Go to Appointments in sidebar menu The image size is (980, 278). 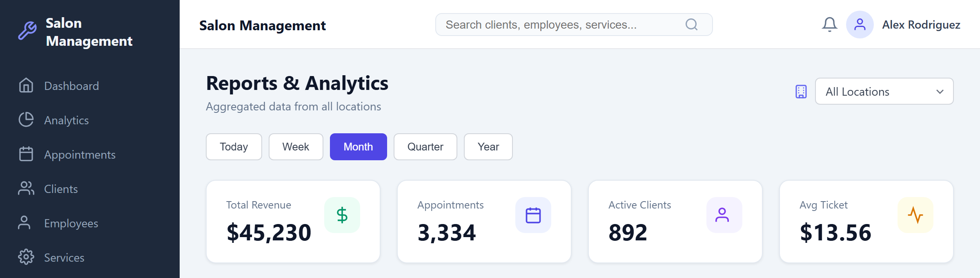80,155
